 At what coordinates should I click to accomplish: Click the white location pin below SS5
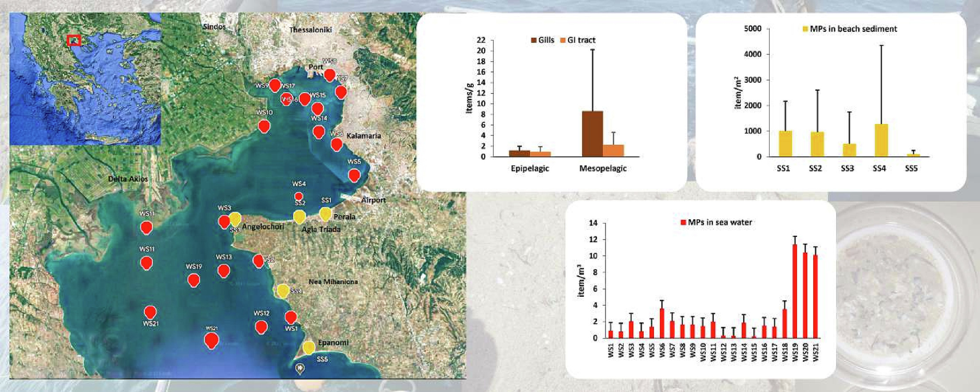pyautogui.click(x=301, y=368)
